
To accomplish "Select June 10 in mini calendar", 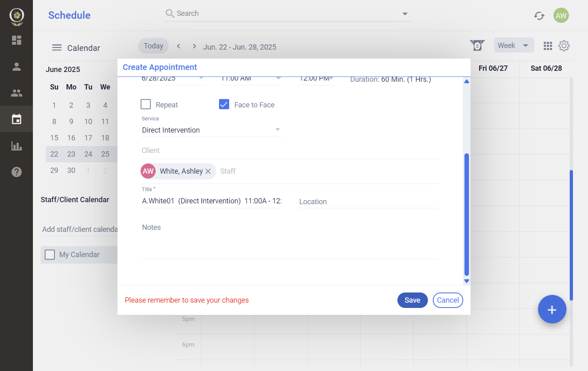I will (88, 122).
